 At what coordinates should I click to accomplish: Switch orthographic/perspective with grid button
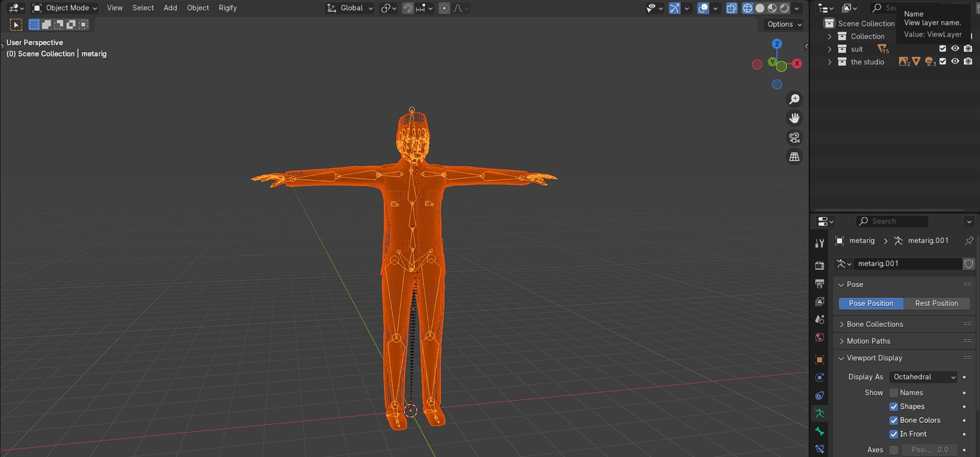794,157
